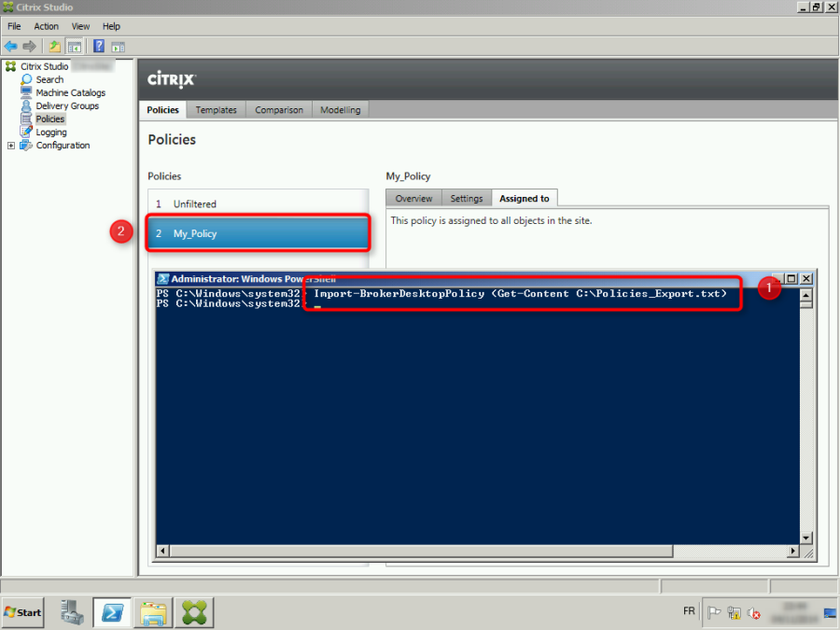Image resolution: width=840 pixels, height=630 pixels.
Task: Select the Unfiltered policy row
Action: [259, 204]
